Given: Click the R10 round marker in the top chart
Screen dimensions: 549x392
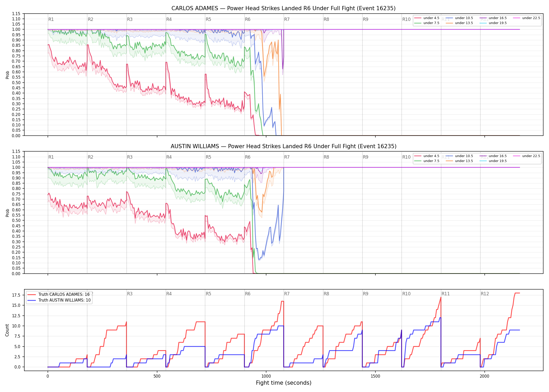Looking at the screenshot, I should click(406, 19).
